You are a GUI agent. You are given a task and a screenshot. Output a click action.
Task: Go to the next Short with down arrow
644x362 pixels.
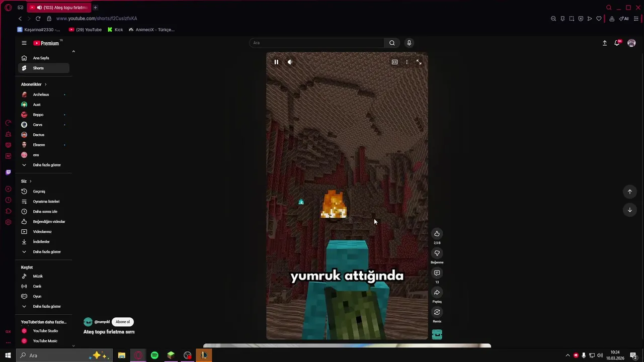(629, 210)
